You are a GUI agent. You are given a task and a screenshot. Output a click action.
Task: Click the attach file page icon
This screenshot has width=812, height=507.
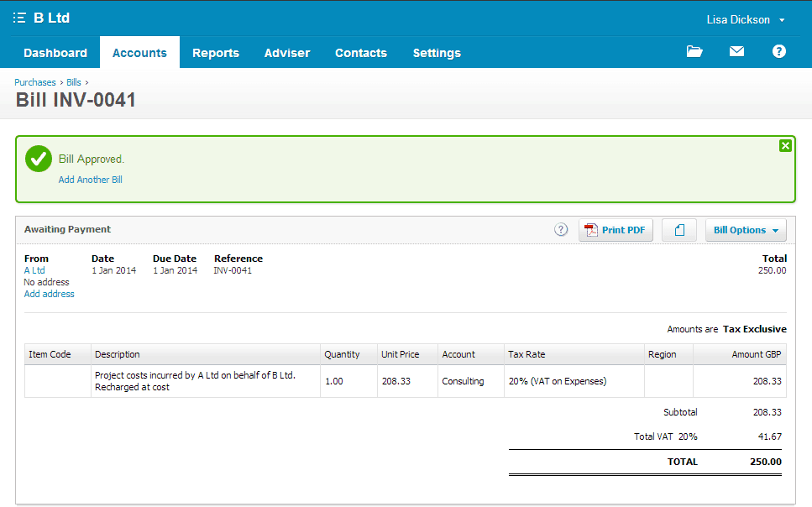coord(679,230)
